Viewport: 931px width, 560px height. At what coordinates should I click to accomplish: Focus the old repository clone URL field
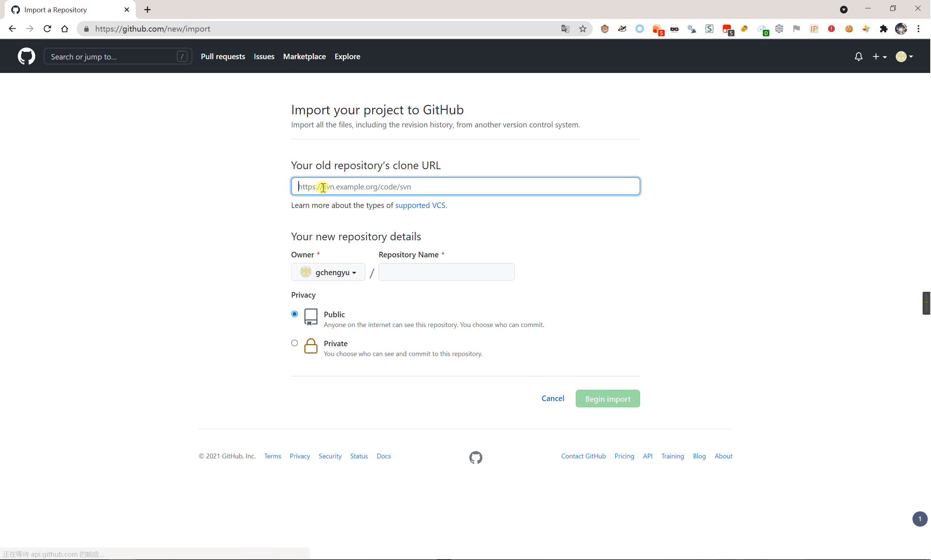465,186
